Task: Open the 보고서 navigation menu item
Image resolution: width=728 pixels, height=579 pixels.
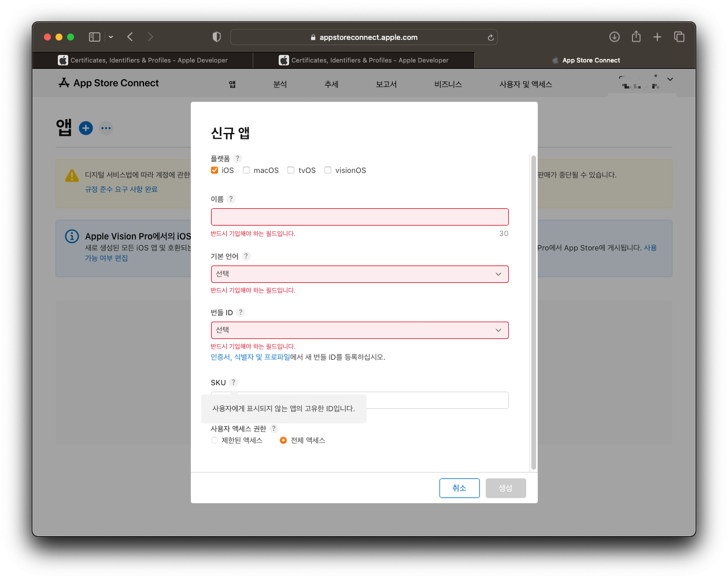Action: 386,84
